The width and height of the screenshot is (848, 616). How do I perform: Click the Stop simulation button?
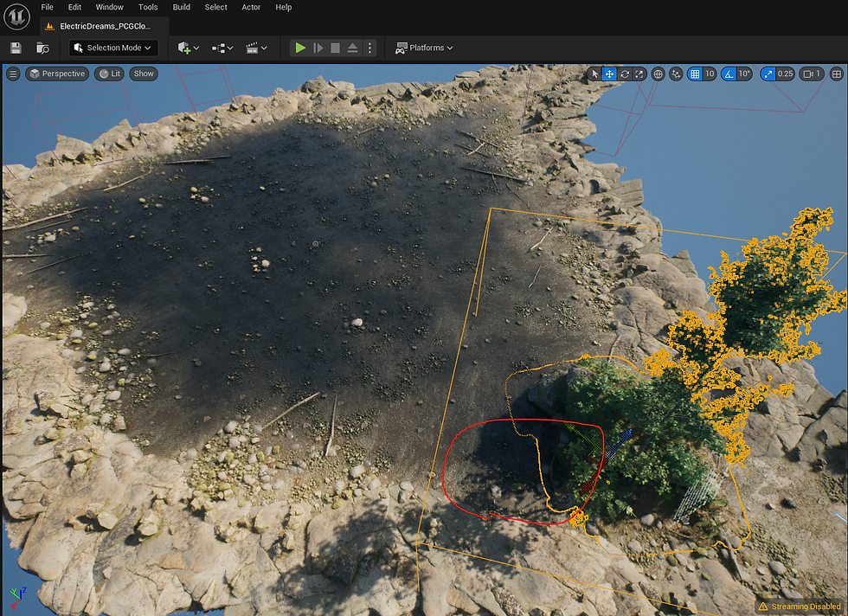(x=336, y=48)
